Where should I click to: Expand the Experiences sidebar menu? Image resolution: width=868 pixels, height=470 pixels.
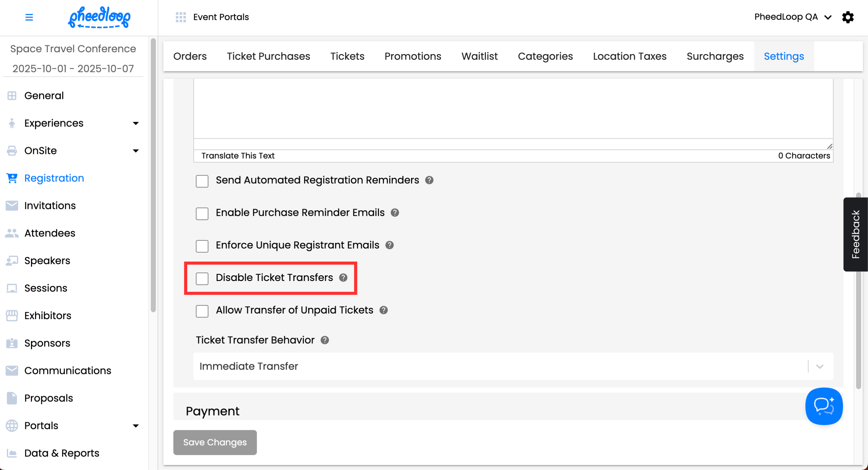coord(136,123)
